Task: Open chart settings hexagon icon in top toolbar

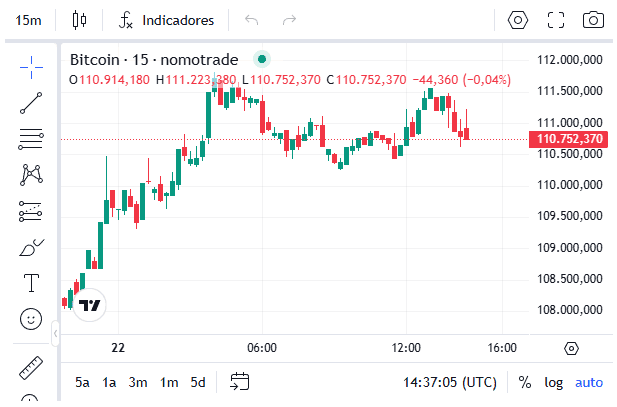Action: [517, 20]
